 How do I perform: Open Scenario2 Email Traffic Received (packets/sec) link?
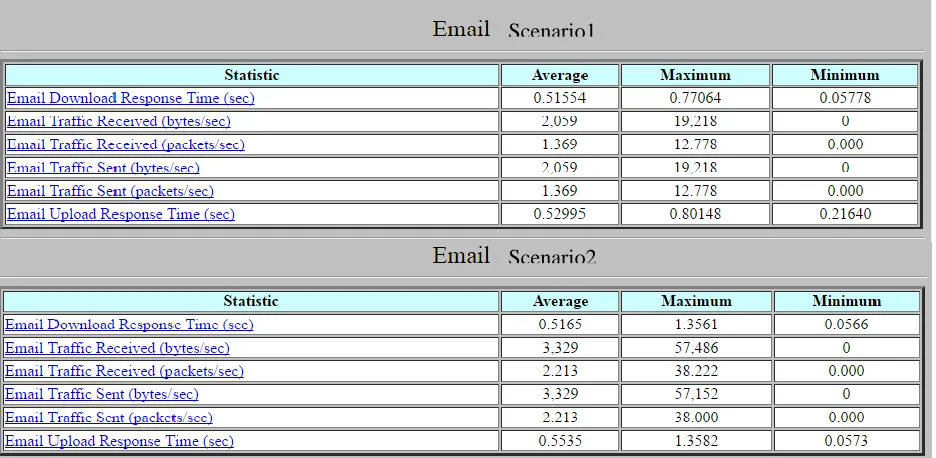click(x=125, y=371)
